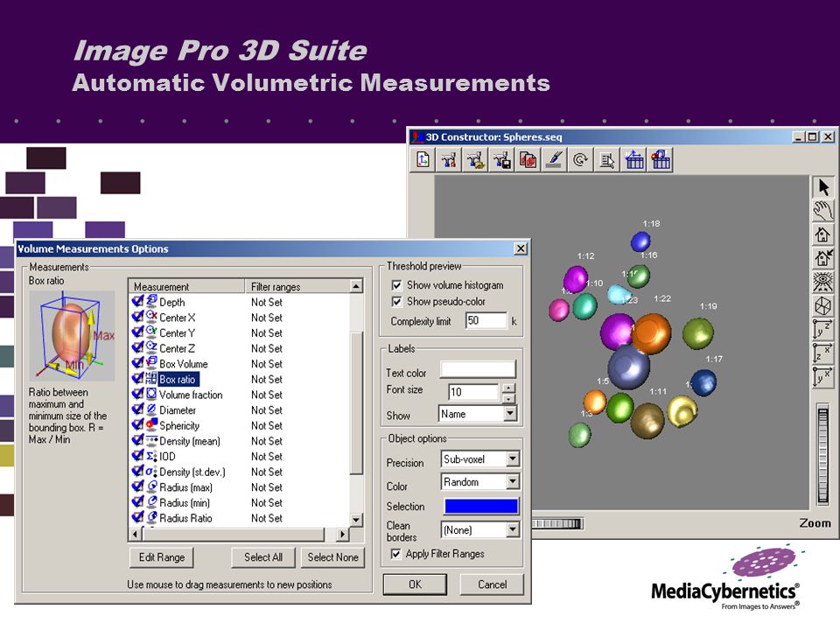Click the IOD sigma measurement icon
Viewport: 840px width, 630px height.
click(151, 457)
